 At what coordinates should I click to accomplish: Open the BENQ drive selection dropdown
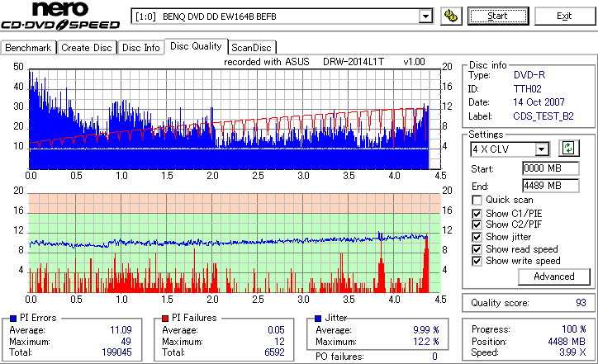[x=425, y=17]
